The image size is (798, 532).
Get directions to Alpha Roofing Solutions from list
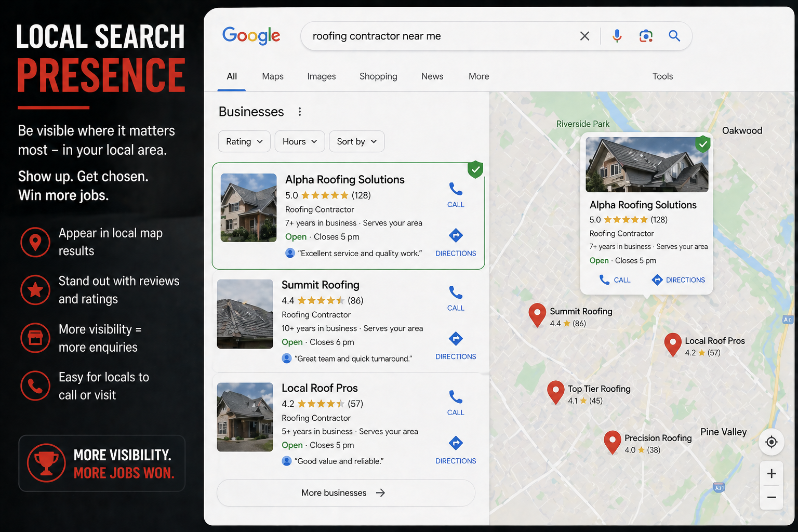(x=456, y=243)
